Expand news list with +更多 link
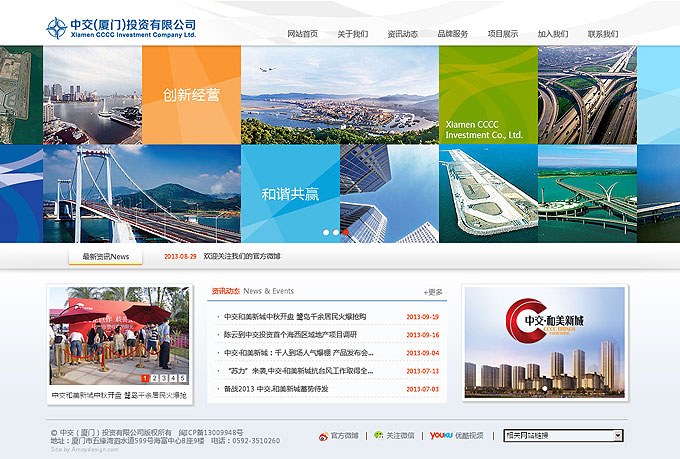 point(432,292)
